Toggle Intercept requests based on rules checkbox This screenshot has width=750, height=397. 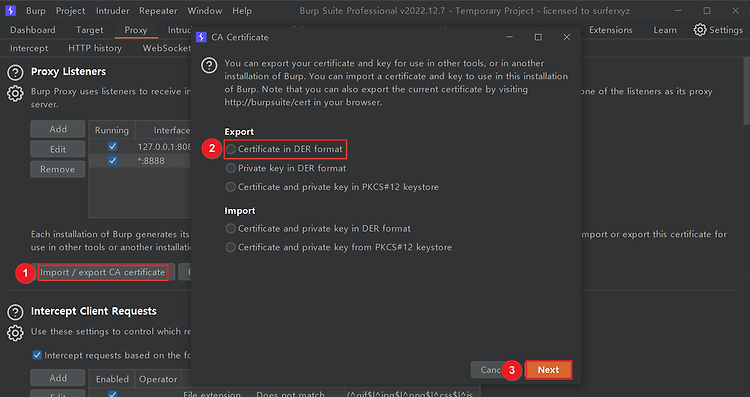point(37,355)
